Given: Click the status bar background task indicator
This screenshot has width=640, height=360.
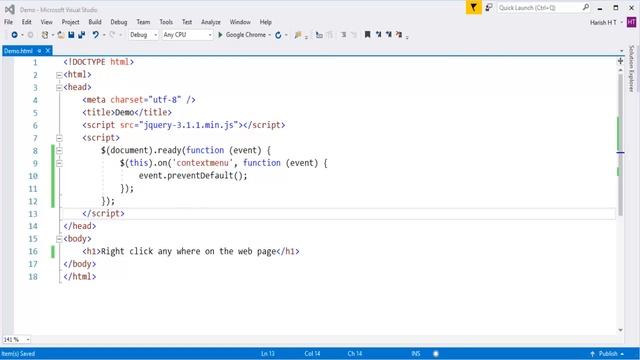Looking at the screenshot, I should (436, 354).
